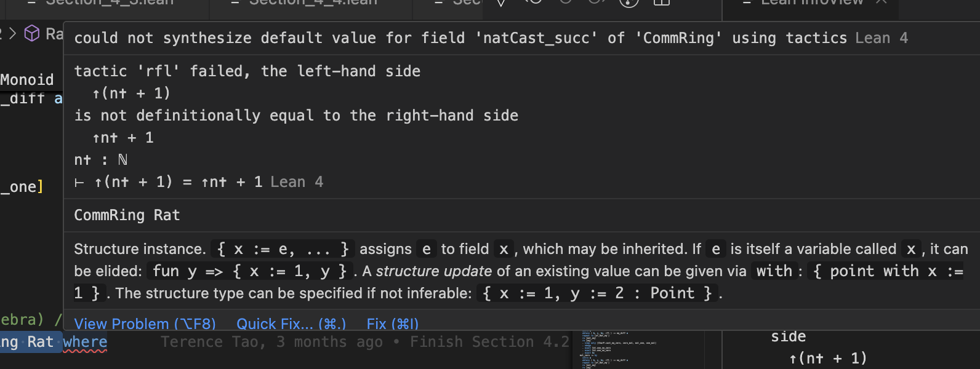Click the Quick Fix link
The height and width of the screenshot is (369, 980).
click(x=291, y=323)
